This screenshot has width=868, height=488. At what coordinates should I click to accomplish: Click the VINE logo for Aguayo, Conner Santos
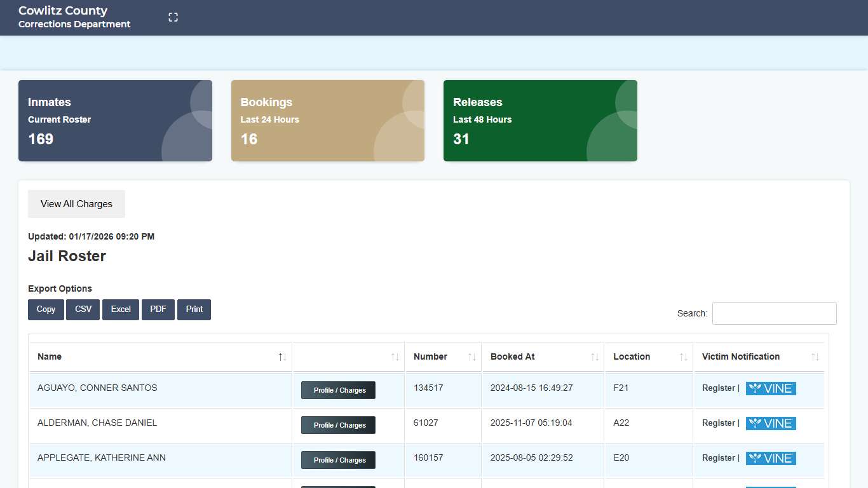771,388
